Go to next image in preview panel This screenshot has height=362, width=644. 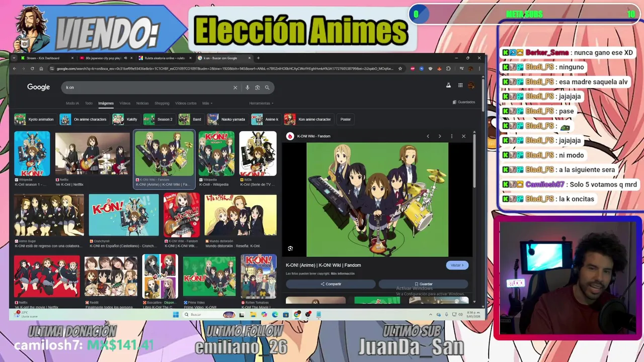[440, 136]
